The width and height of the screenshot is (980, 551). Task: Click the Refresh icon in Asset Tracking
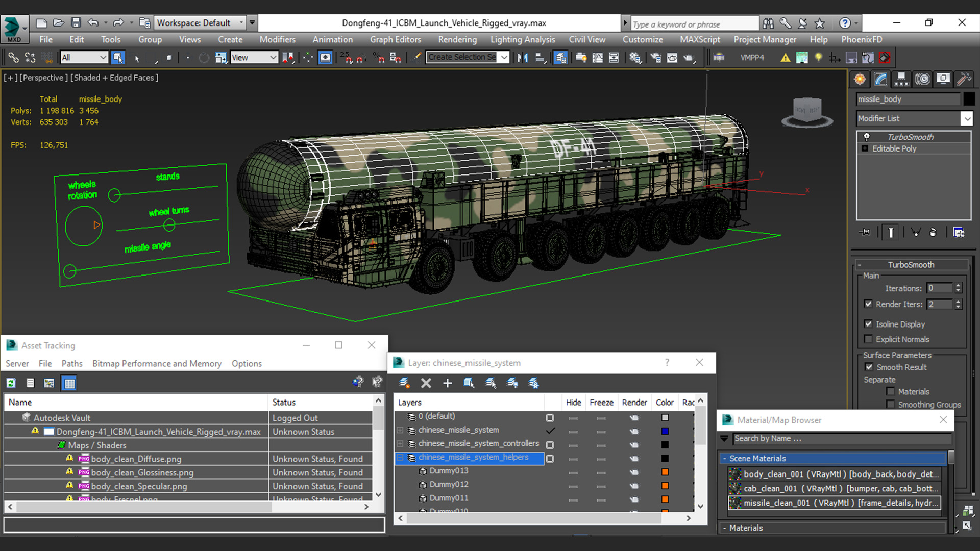(x=11, y=383)
